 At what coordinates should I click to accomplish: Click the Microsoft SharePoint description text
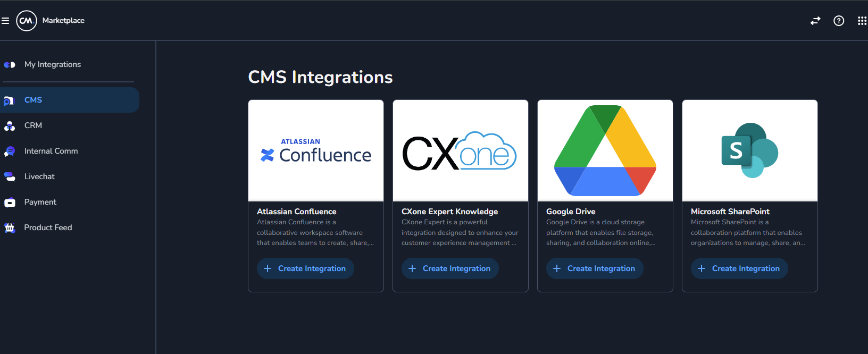click(x=748, y=232)
